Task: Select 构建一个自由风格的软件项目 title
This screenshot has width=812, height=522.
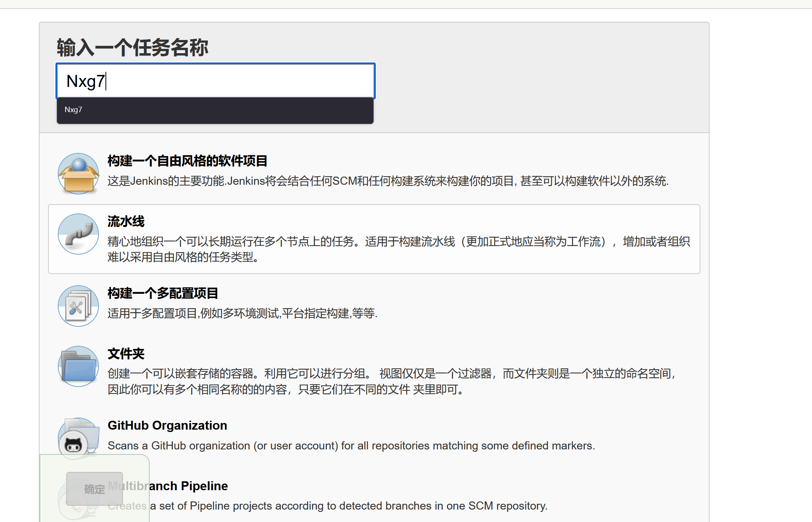Action: click(188, 161)
